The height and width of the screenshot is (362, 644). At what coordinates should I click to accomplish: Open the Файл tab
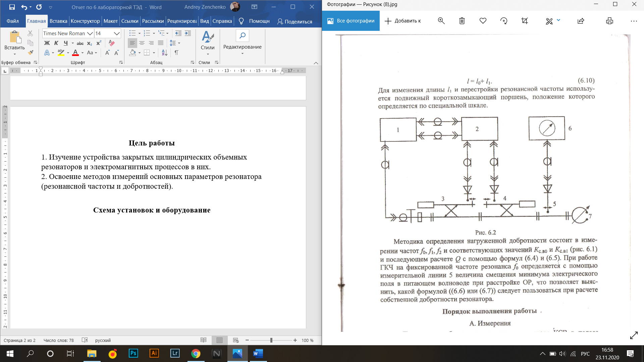(12, 21)
